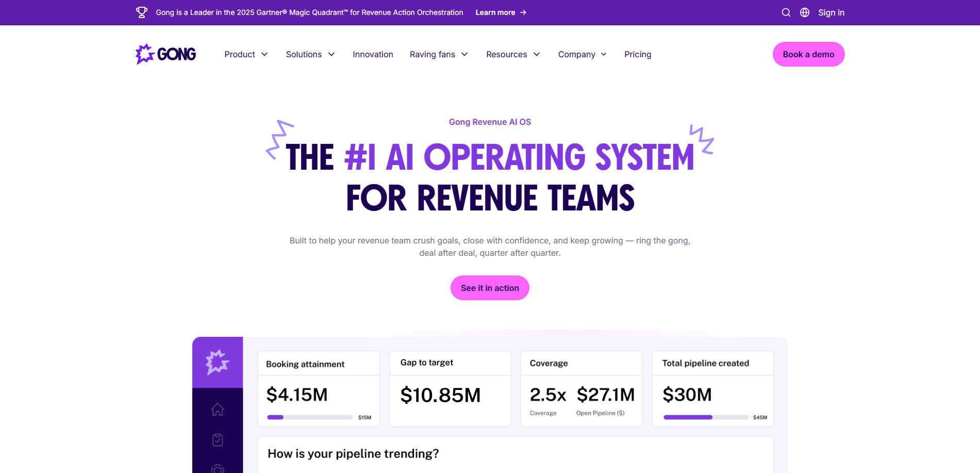Click the globe language selector icon
The height and width of the screenshot is (473, 980).
[x=805, y=12]
